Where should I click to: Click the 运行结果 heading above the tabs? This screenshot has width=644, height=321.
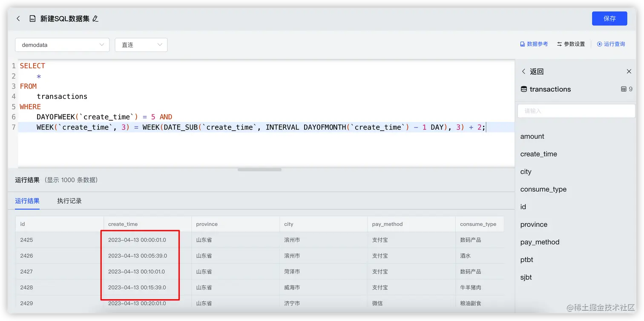click(x=27, y=180)
